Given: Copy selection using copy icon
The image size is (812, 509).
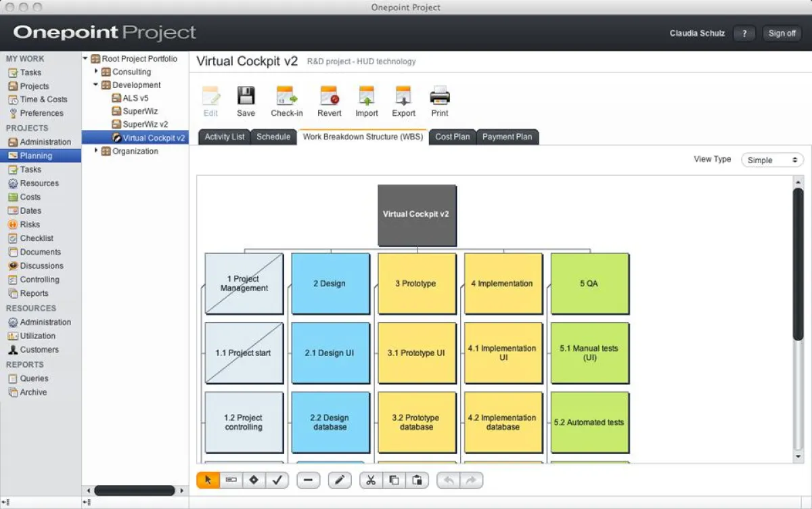Looking at the screenshot, I should [x=394, y=480].
